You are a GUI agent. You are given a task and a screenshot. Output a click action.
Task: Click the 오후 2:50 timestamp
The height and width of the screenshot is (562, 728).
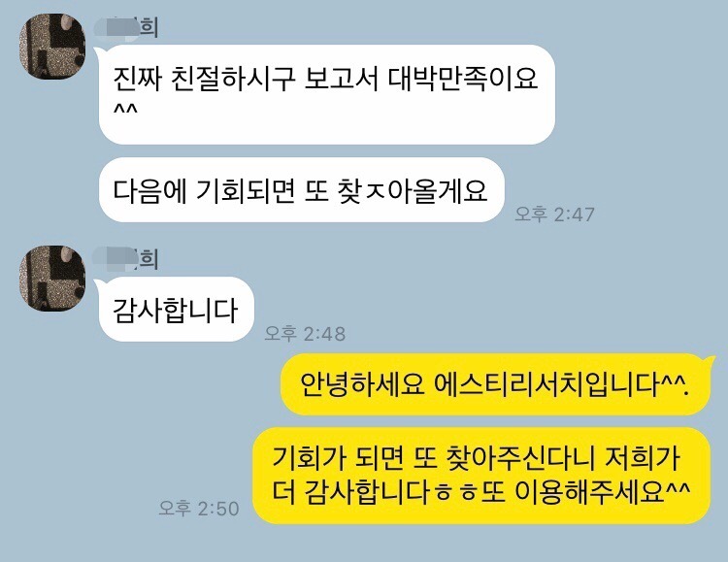[199, 508]
